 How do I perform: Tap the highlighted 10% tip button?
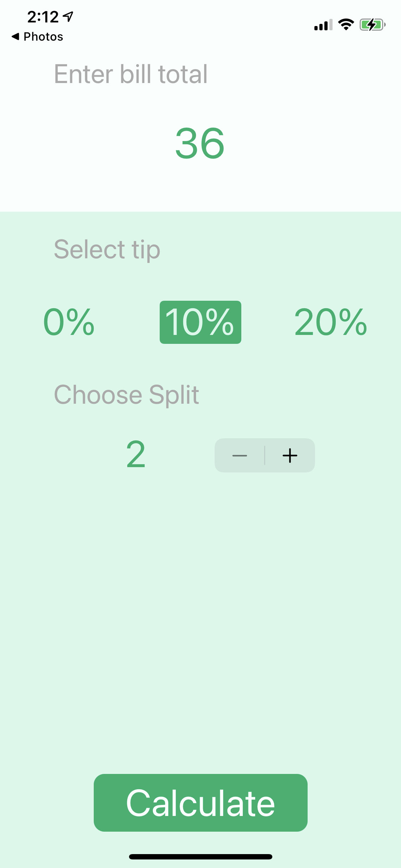point(200,322)
